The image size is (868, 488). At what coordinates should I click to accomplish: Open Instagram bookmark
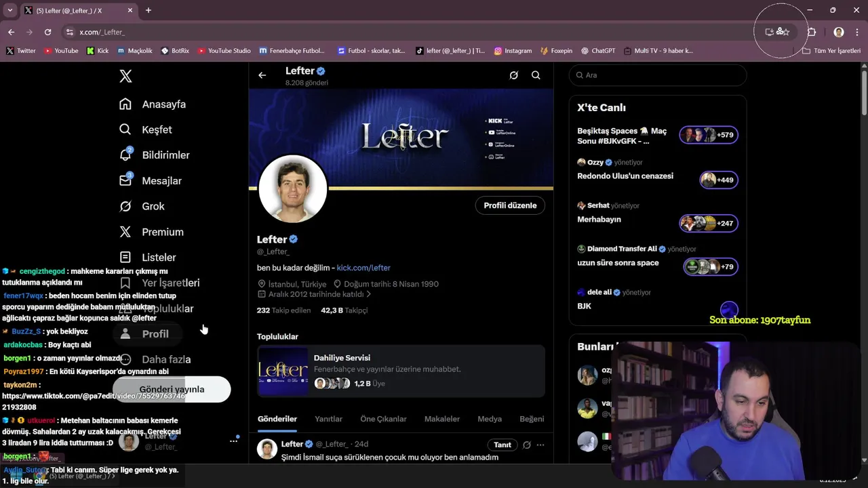point(513,51)
